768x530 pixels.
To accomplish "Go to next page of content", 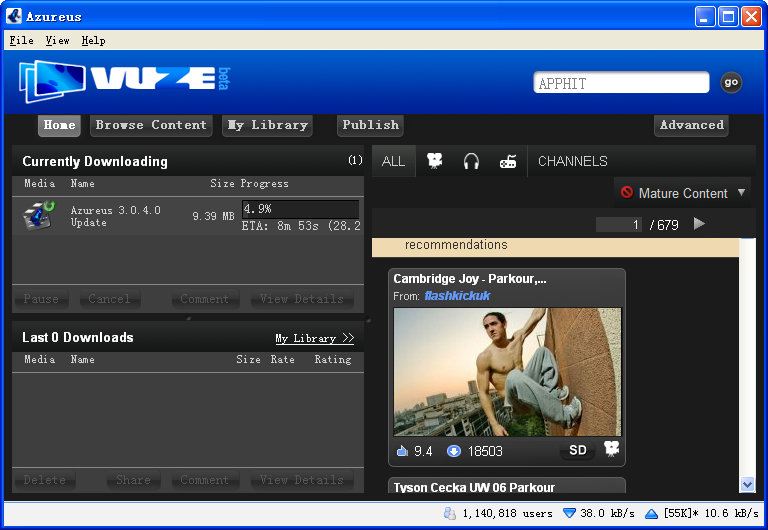I will 699,224.
